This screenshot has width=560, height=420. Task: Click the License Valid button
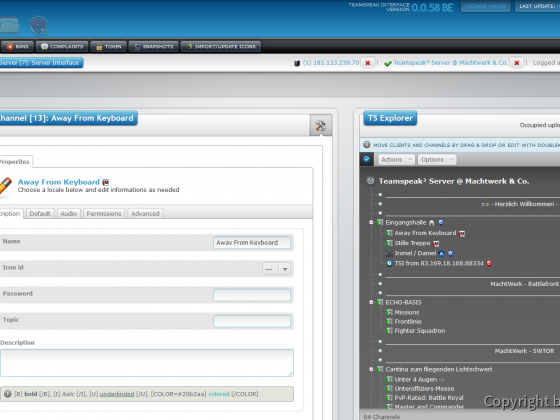(x=485, y=6)
